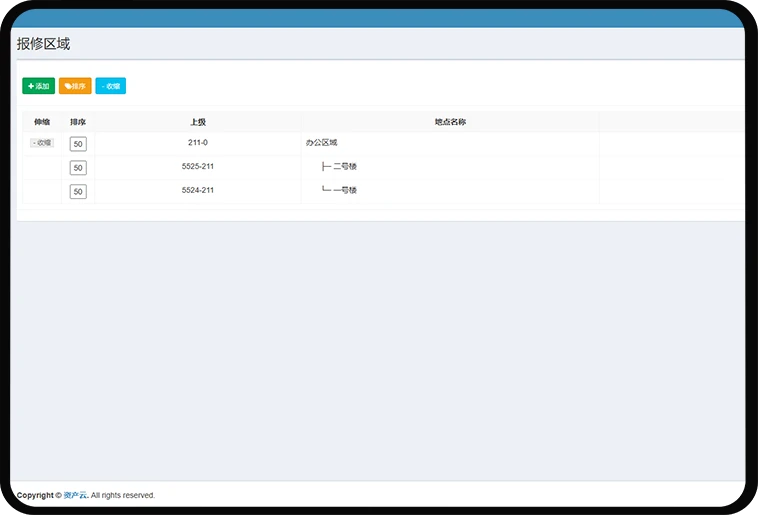The height and width of the screenshot is (515, 758).
Task: Select the 二号楼 tree node
Action: 344,166
